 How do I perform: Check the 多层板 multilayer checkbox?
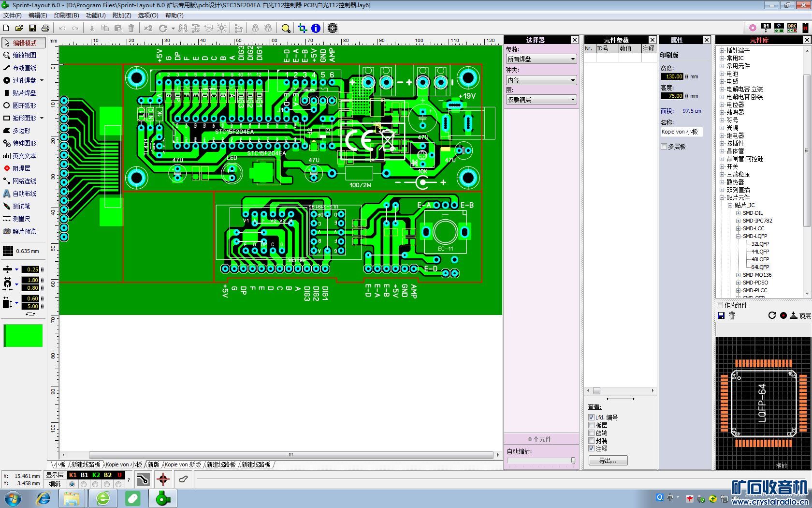pos(664,147)
